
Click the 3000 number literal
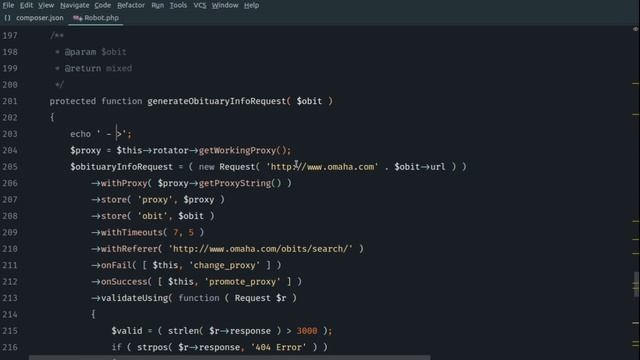pos(307,331)
